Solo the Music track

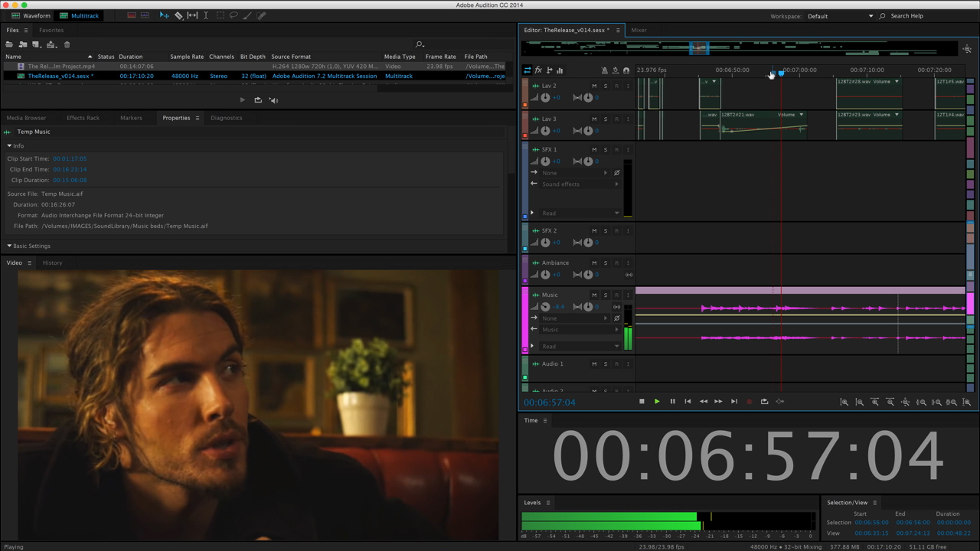click(606, 295)
